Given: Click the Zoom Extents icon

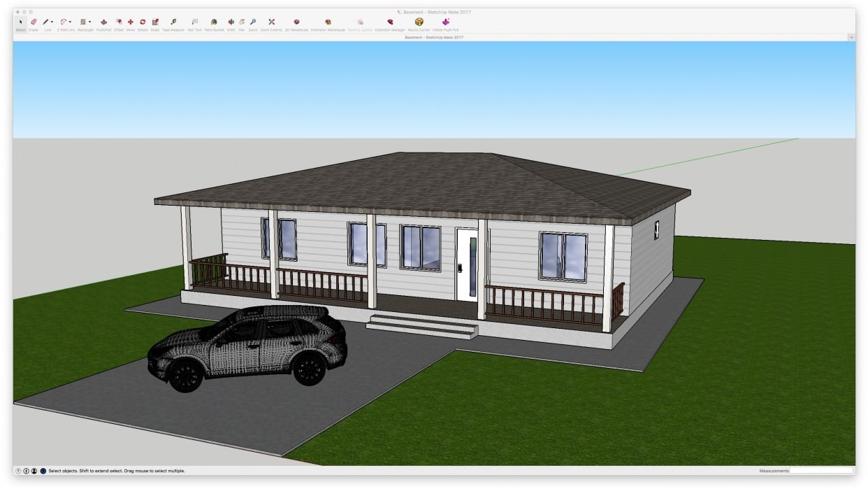Looking at the screenshot, I should click(271, 22).
